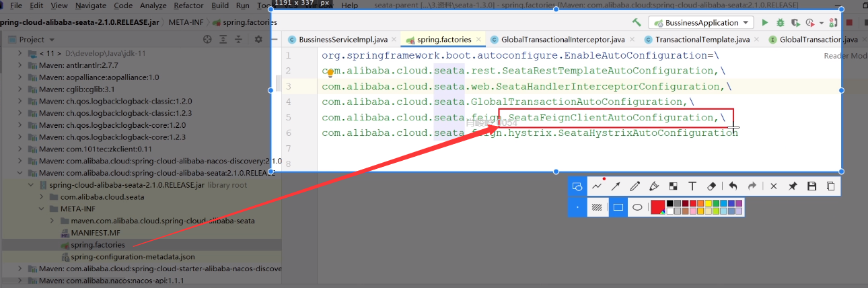This screenshot has height=288, width=868.
Task: Close the spring.factories editor tab
Action: pos(479,40)
